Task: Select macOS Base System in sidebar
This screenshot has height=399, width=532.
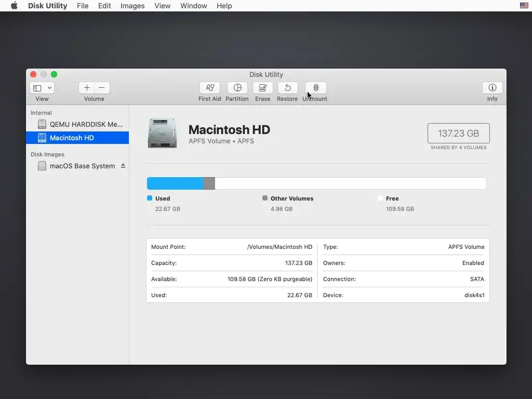Action: point(77,166)
